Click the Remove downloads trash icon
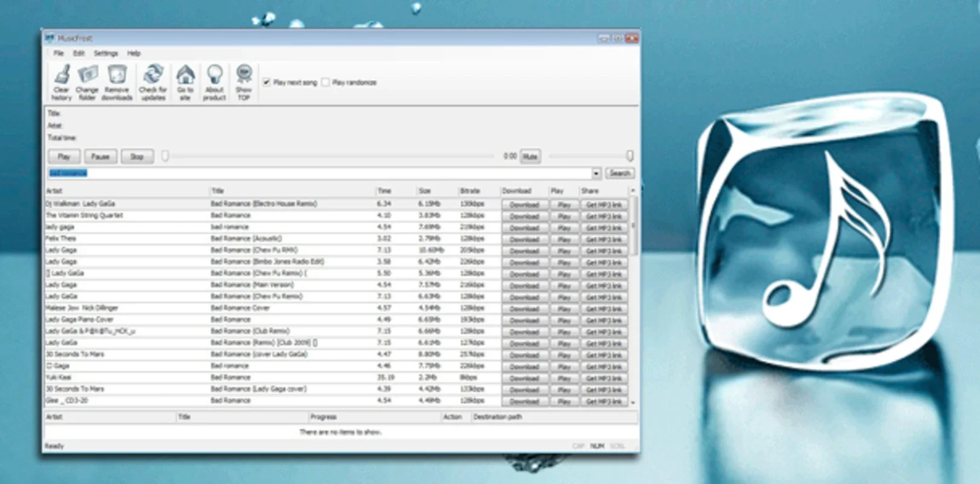The width and height of the screenshot is (980, 484). (x=117, y=76)
